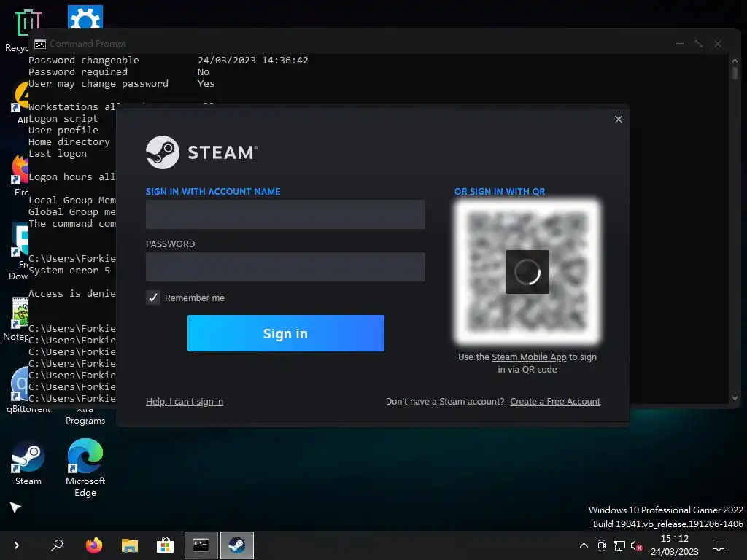Click the muted volume tray icon
This screenshot has width=747, height=560.
click(636, 545)
